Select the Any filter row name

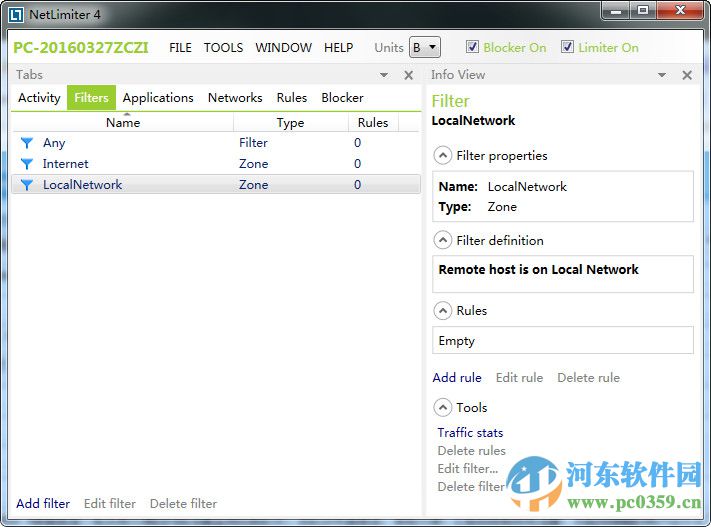(54, 143)
